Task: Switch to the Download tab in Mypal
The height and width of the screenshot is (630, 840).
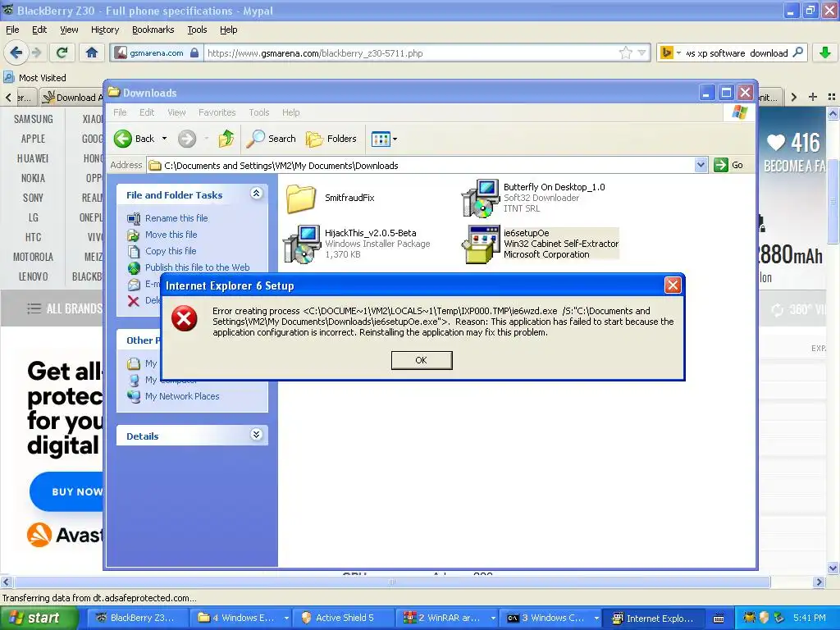Action: 72,97
